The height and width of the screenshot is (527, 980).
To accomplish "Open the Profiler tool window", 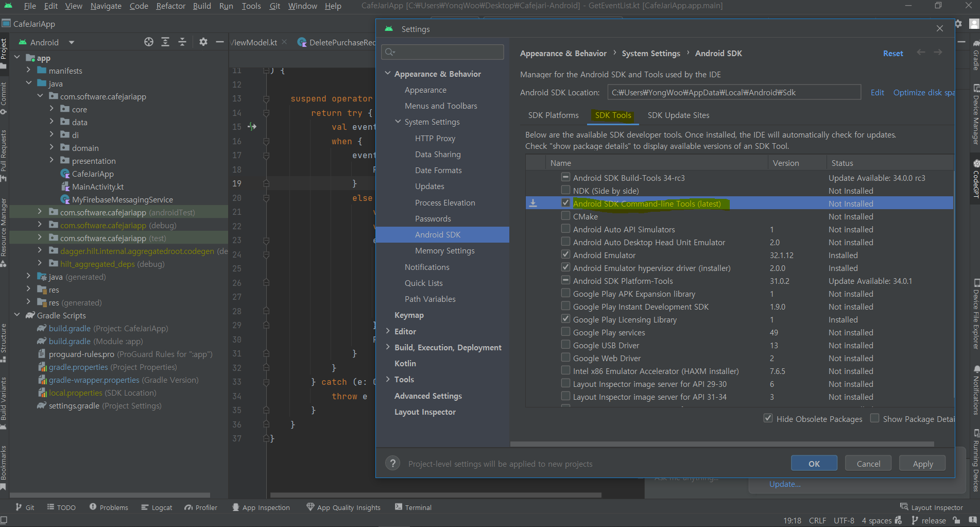I will [201, 507].
